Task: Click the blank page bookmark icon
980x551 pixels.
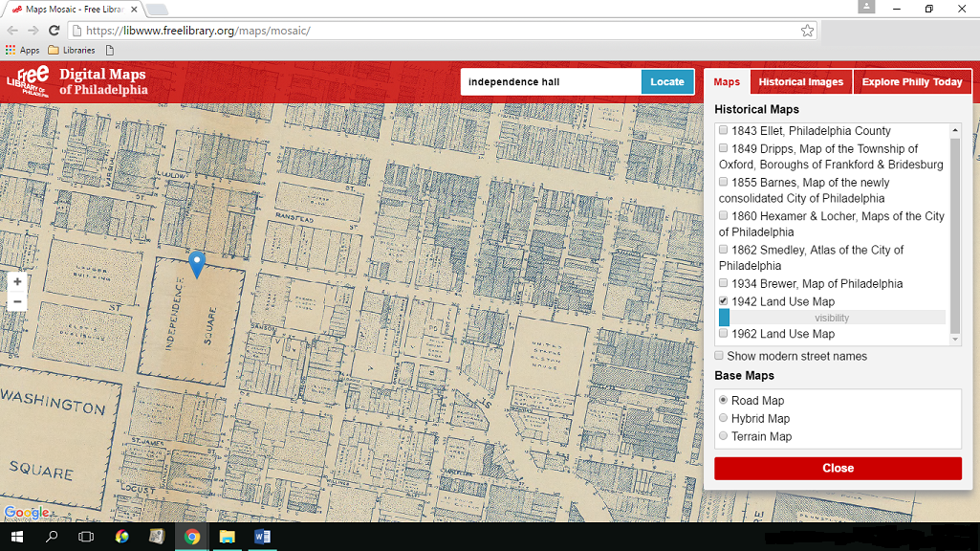Action: pos(110,50)
